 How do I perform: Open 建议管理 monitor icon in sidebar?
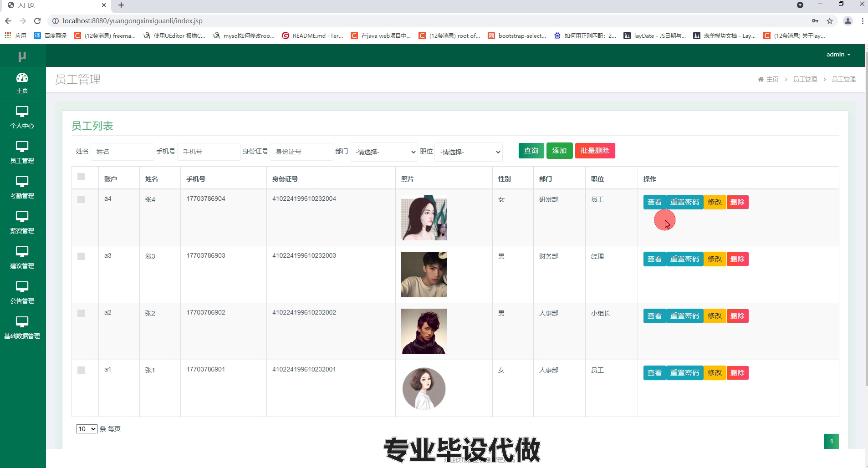22,252
